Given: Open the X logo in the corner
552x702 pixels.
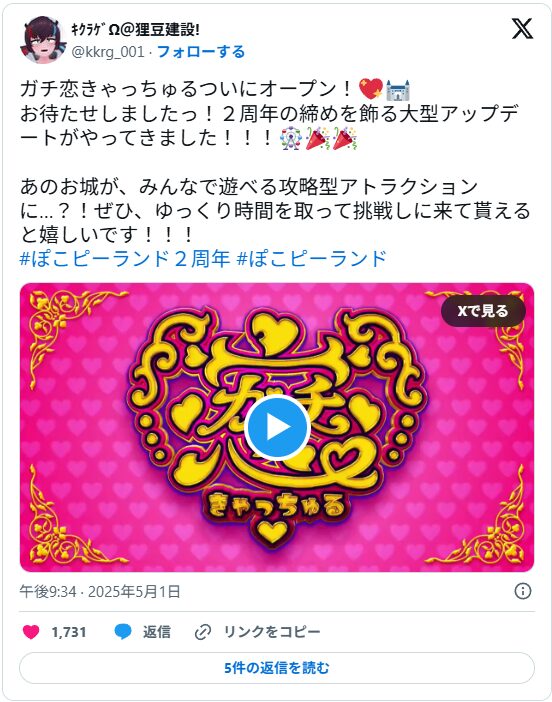Looking at the screenshot, I should (x=522, y=29).
